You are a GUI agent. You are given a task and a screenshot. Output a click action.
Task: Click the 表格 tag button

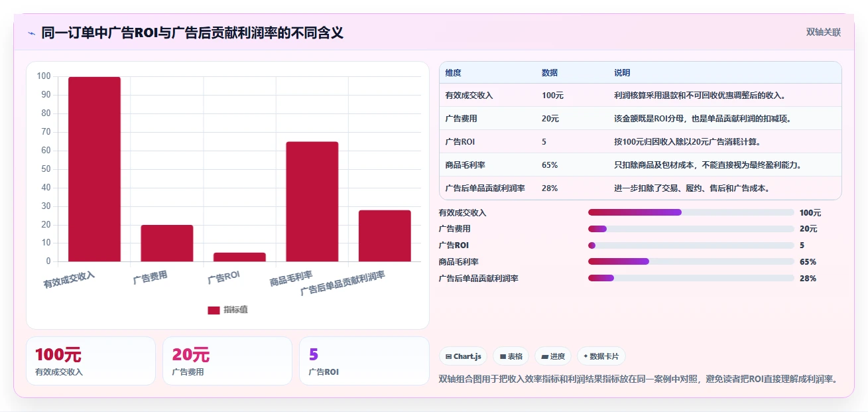[511, 356]
